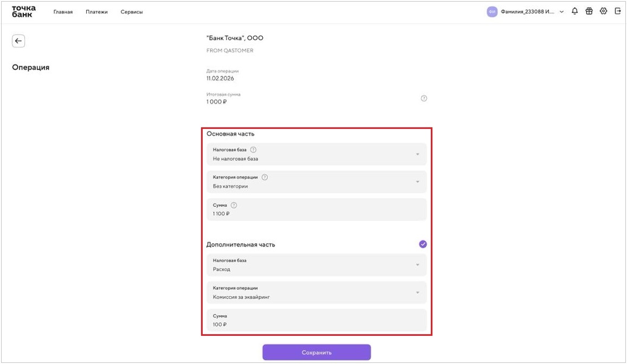The width and height of the screenshot is (627, 364).
Task: Click help icon next to Итоговая сумма
Action: pyautogui.click(x=424, y=99)
